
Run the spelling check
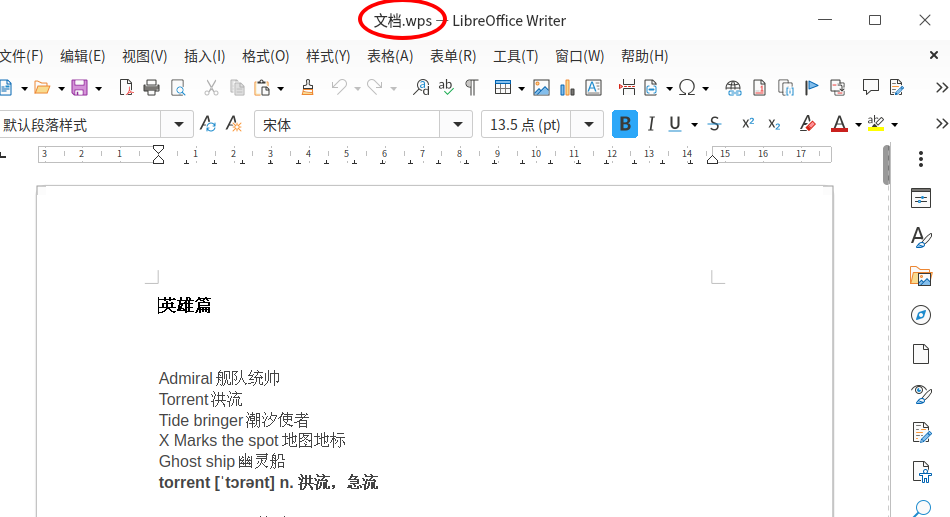(x=446, y=88)
